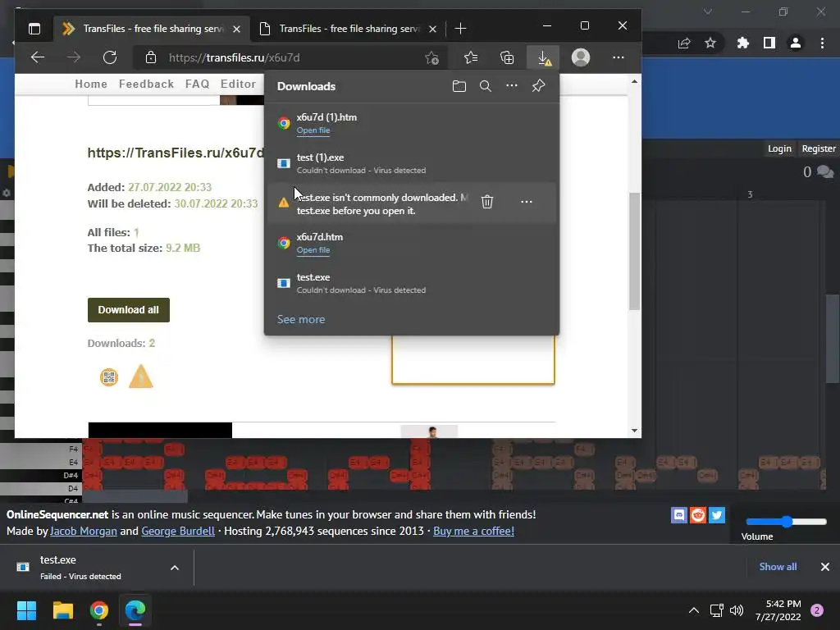This screenshot has width=840, height=630.
Task: Click Download all button
Action: click(129, 309)
